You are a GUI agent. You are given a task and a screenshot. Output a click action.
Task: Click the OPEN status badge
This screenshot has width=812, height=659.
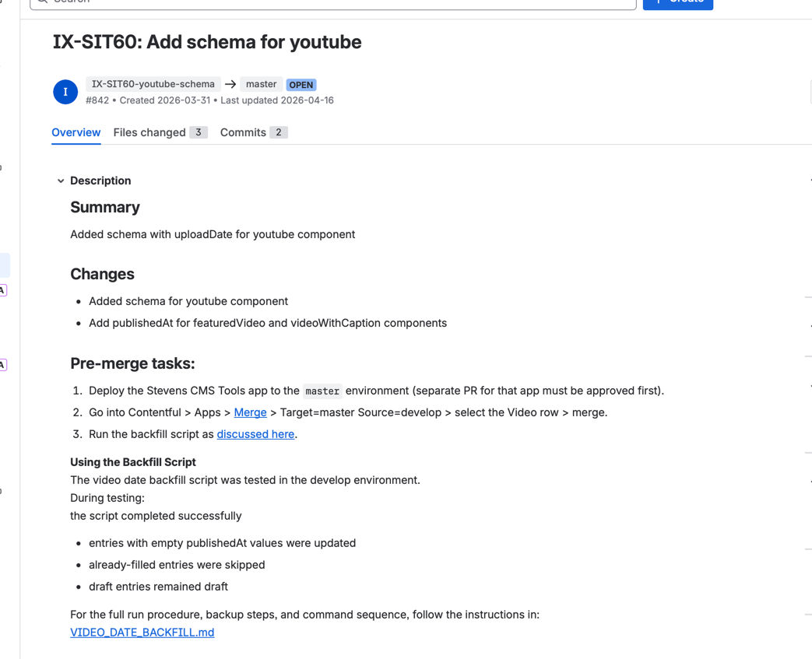(x=301, y=84)
